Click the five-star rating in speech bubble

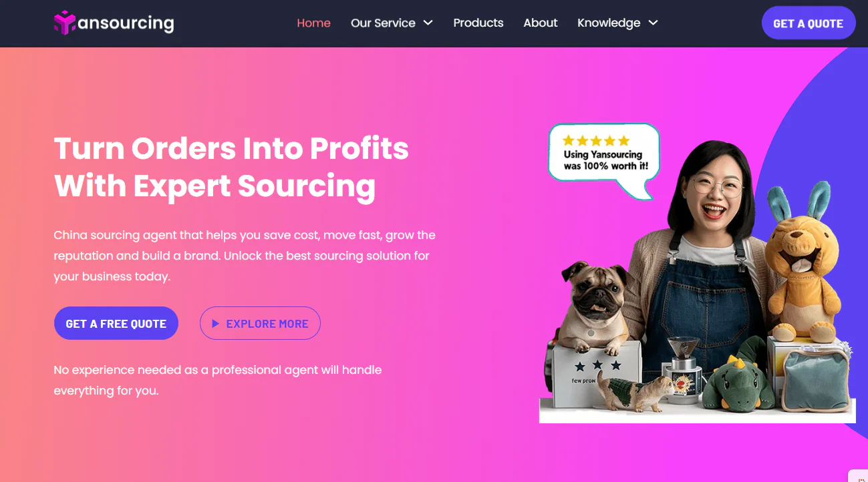click(595, 141)
